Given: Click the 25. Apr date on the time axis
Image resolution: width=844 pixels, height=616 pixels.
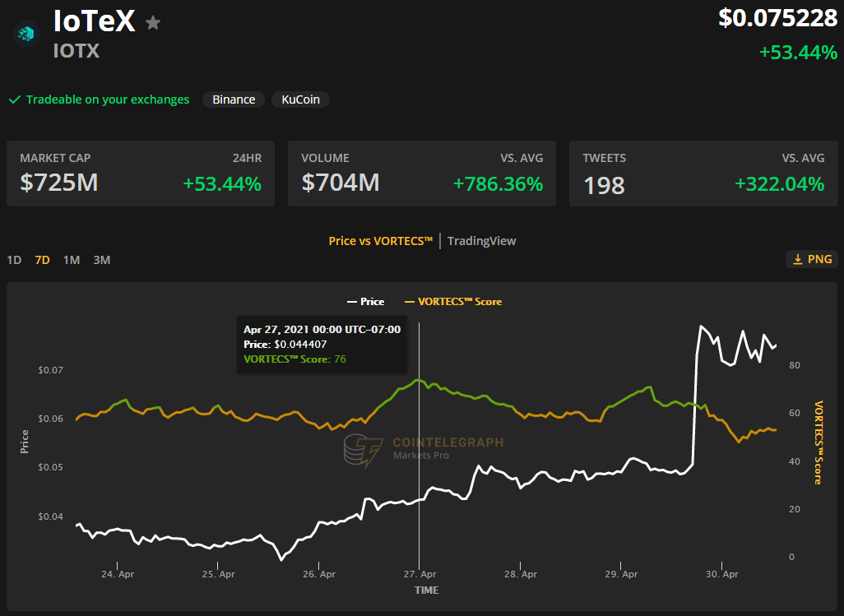Looking at the screenshot, I should pyautogui.click(x=219, y=574).
